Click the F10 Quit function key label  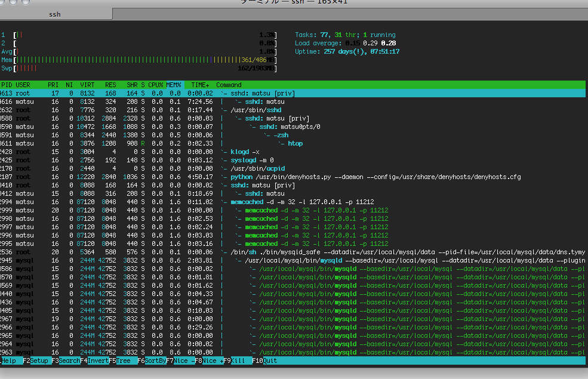265,360
